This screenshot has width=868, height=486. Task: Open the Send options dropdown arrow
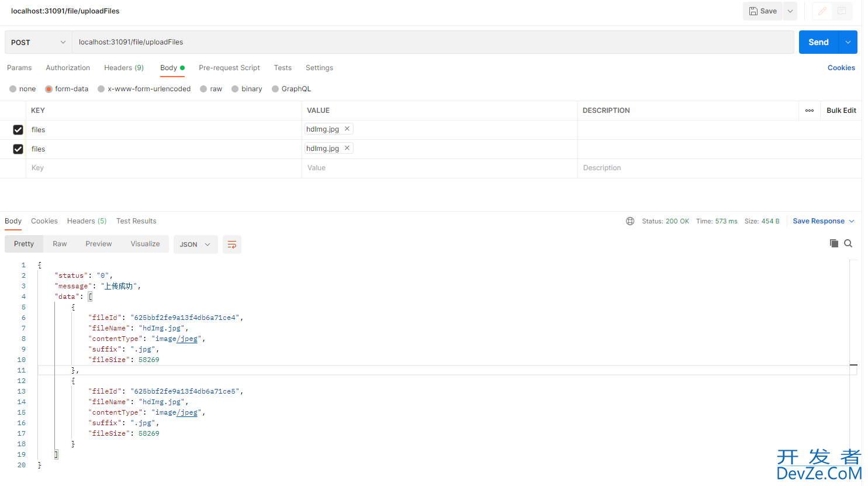pos(848,42)
